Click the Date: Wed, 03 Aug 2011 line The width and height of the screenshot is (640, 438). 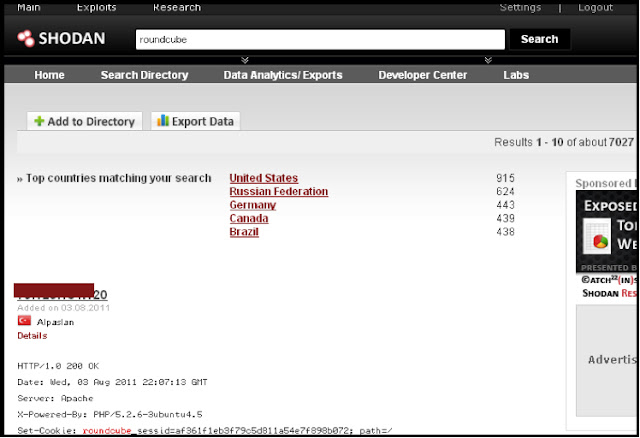point(112,382)
